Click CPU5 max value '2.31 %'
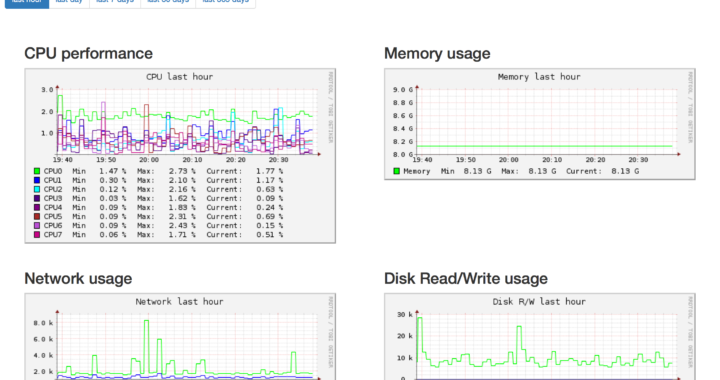Viewport: 720px width, 380px height. pyautogui.click(x=182, y=217)
